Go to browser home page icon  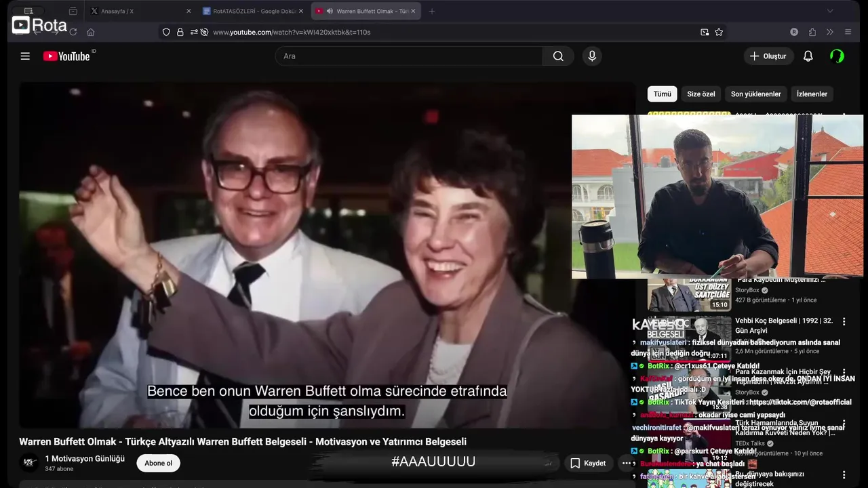tap(91, 32)
